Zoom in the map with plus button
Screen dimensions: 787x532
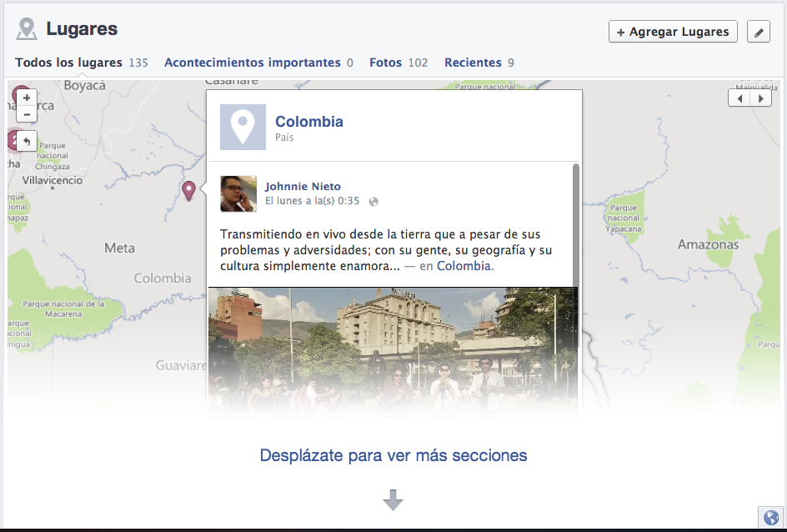click(27, 98)
